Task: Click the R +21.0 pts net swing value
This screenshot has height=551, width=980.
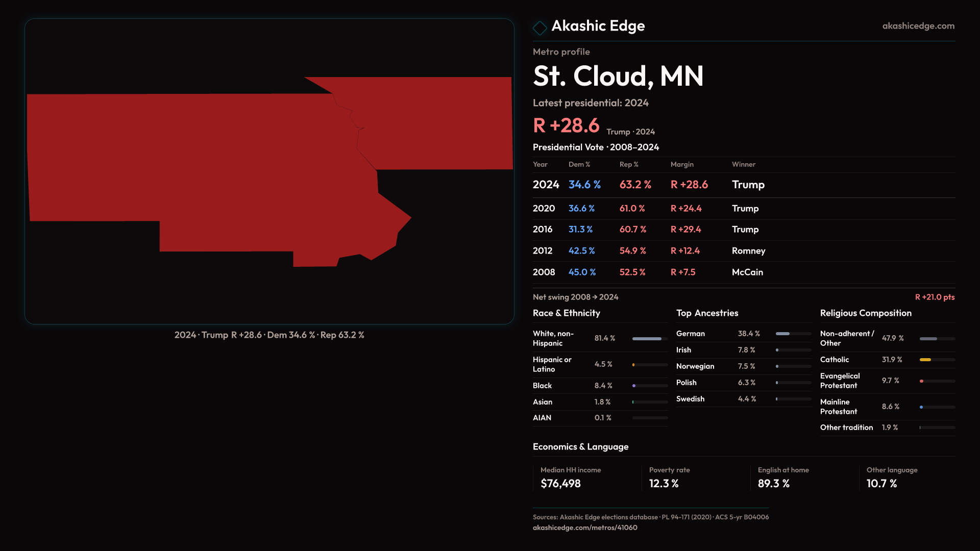Action: coord(934,297)
